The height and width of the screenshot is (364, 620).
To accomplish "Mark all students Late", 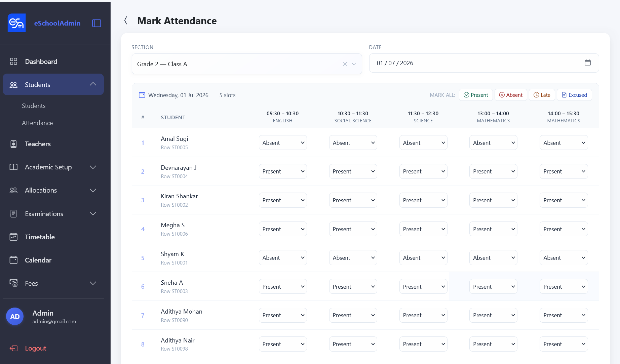I will 542,95.
